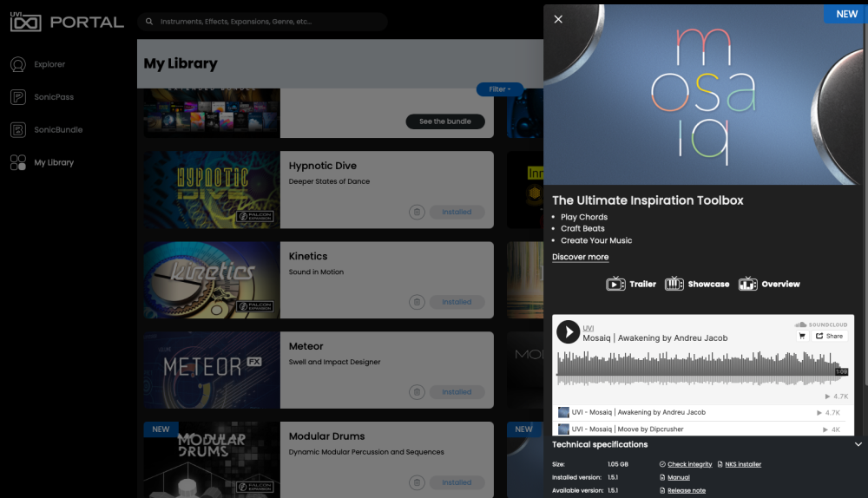Click trash icon for Kinetics
The width and height of the screenshot is (868, 498).
(x=417, y=302)
